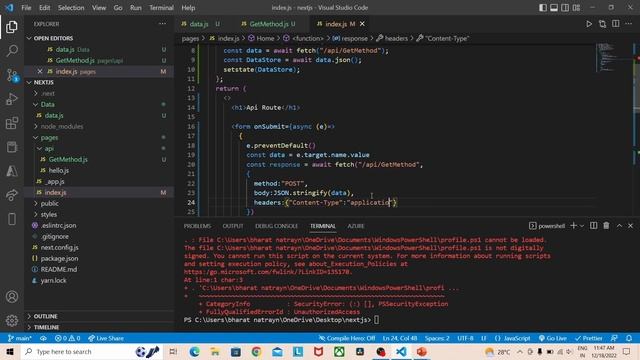
Task: Open GetMethod.js in the api folder
Action: coord(68,160)
